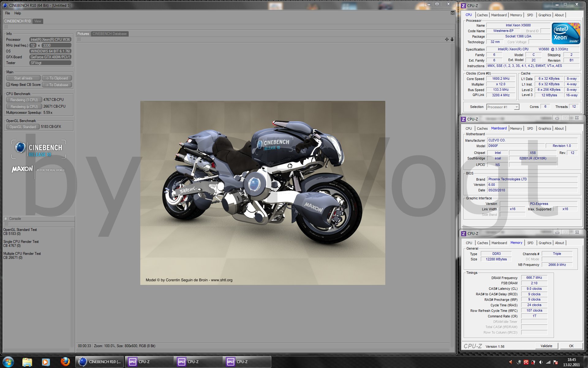Click the CINEBENCH Release 10 logo
This screenshot has height=368, width=588.
(39, 149)
